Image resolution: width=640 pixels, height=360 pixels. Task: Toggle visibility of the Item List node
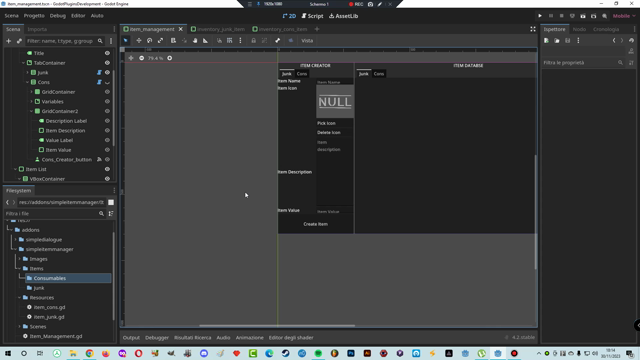point(107,169)
